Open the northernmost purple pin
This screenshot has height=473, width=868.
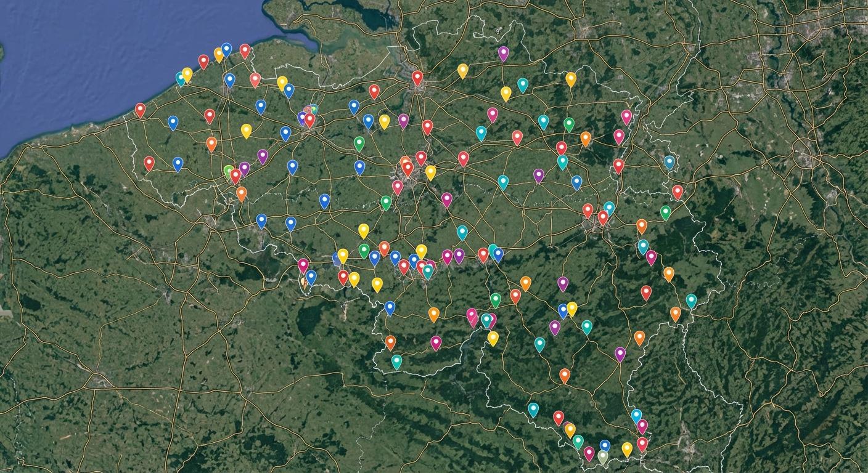click(x=504, y=53)
